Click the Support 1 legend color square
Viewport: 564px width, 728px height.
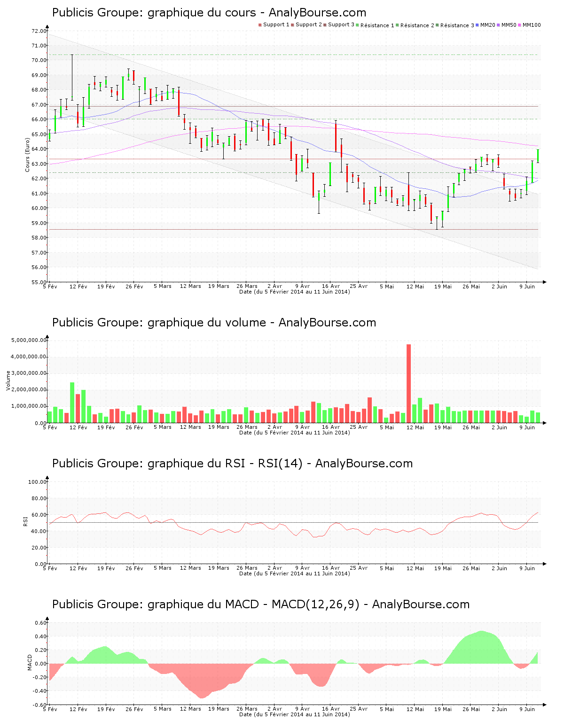click(x=260, y=25)
